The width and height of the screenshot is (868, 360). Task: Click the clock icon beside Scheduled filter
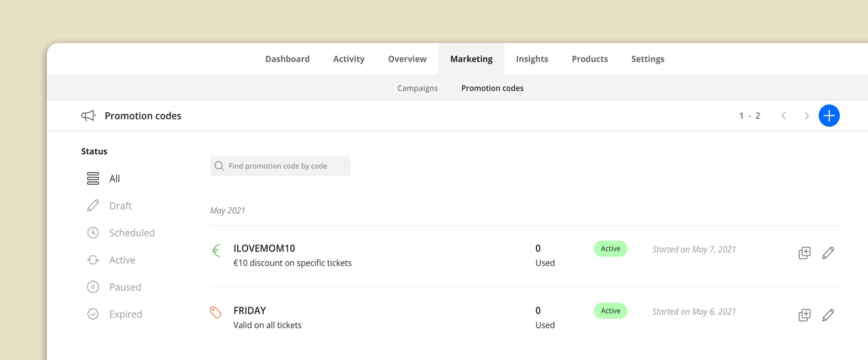(93, 232)
